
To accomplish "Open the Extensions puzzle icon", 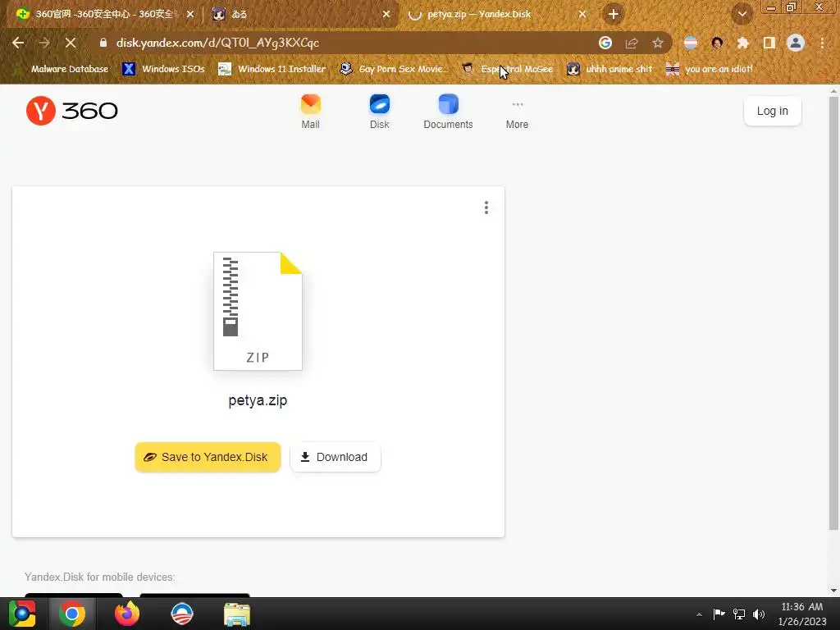I will click(743, 43).
